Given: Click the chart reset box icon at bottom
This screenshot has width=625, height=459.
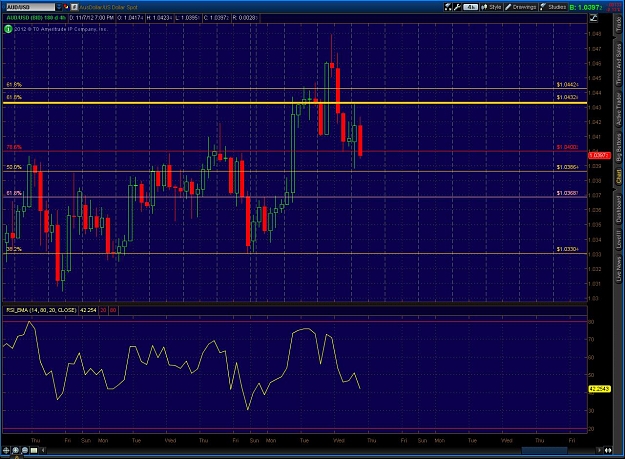Looking at the screenshot, I should coord(34,450).
